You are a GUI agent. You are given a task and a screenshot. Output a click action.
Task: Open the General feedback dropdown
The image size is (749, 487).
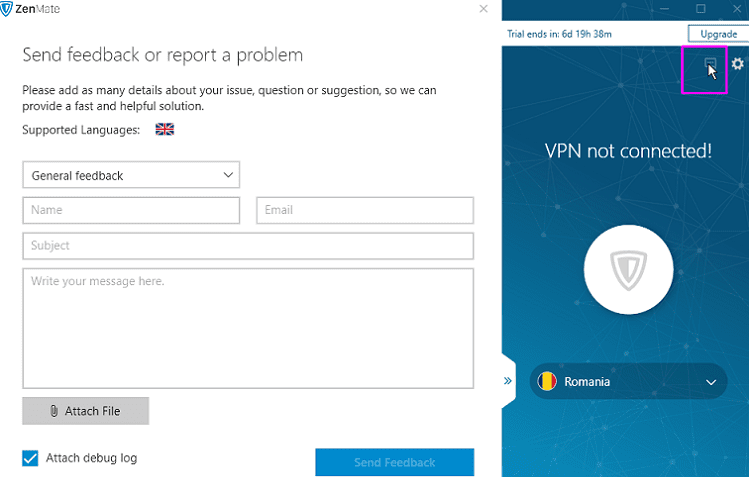pyautogui.click(x=131, y=175)
